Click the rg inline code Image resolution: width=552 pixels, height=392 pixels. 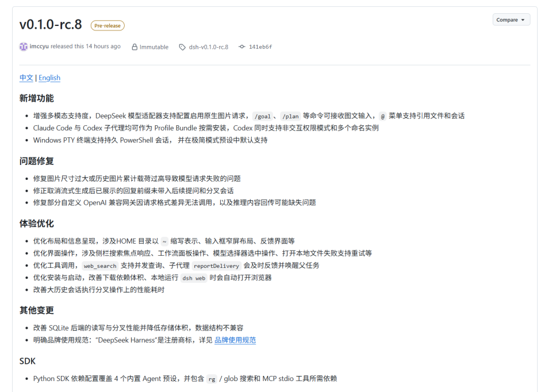point(212,379)
